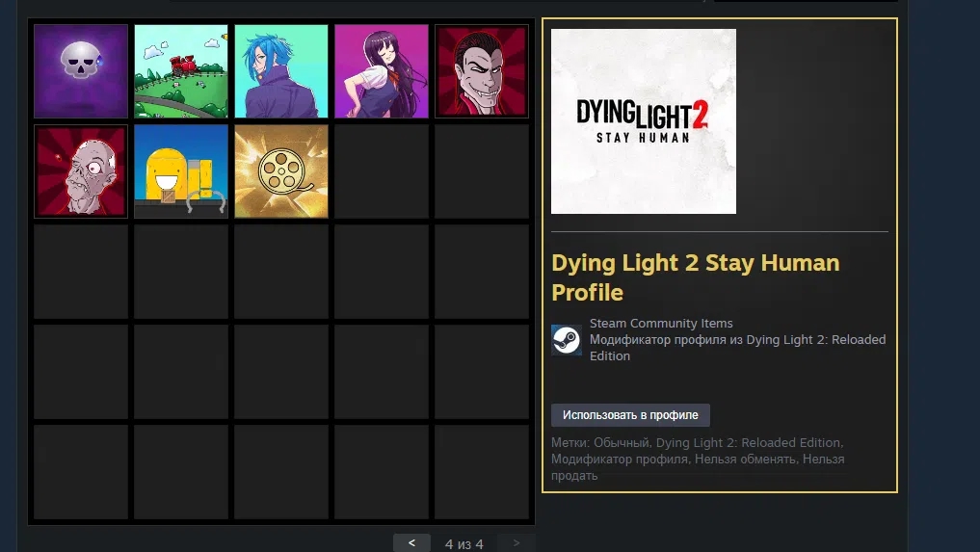Select the golden film reel item
980x552 pixels.
tap(281, 171)
